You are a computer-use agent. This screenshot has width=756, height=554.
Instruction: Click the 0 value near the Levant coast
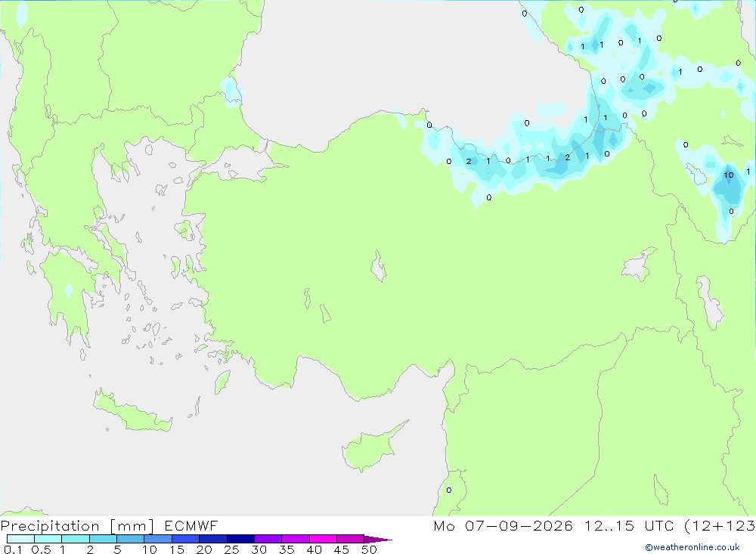pos(449,491)
